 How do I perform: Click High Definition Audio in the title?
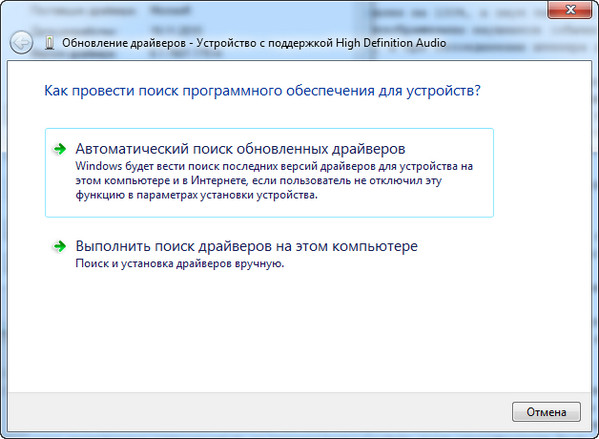[x=391, y=43]
